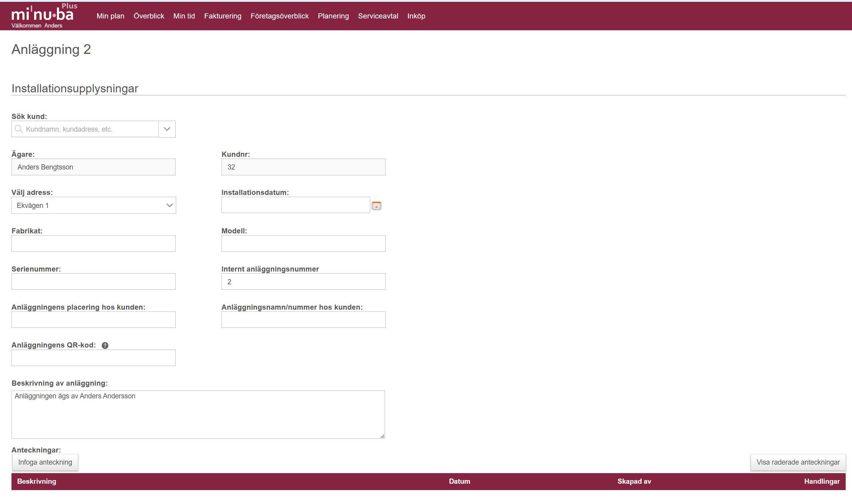Go to Överblick menu
Image resolution: width=852 pixels, height=504 pixels.
[149, 16]
